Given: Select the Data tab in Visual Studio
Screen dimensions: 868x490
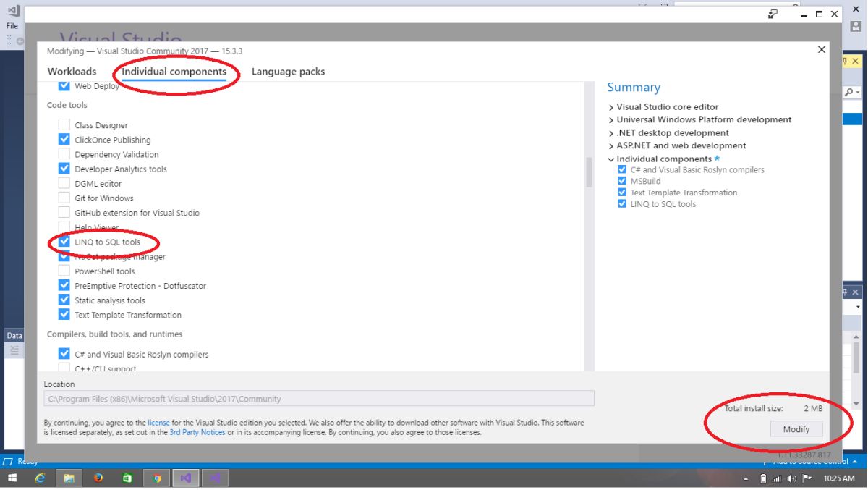Looking at the screenshot, I should point(14,335).
